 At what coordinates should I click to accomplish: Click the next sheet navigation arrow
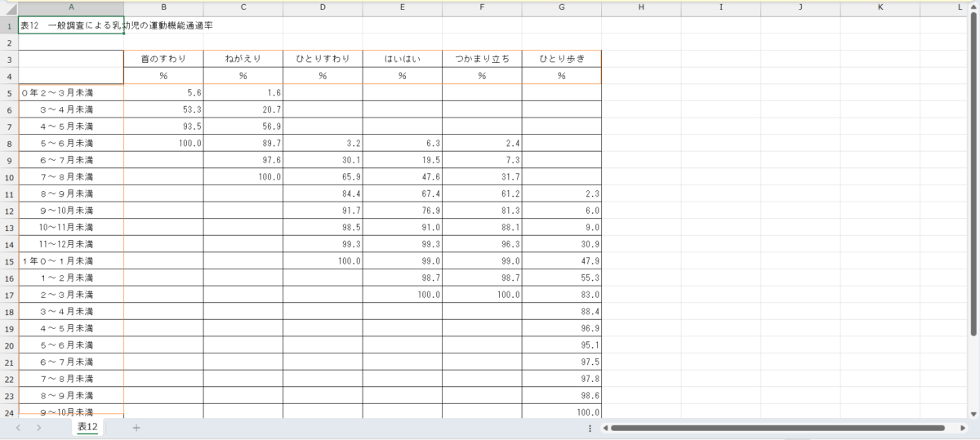coord(38,428)
